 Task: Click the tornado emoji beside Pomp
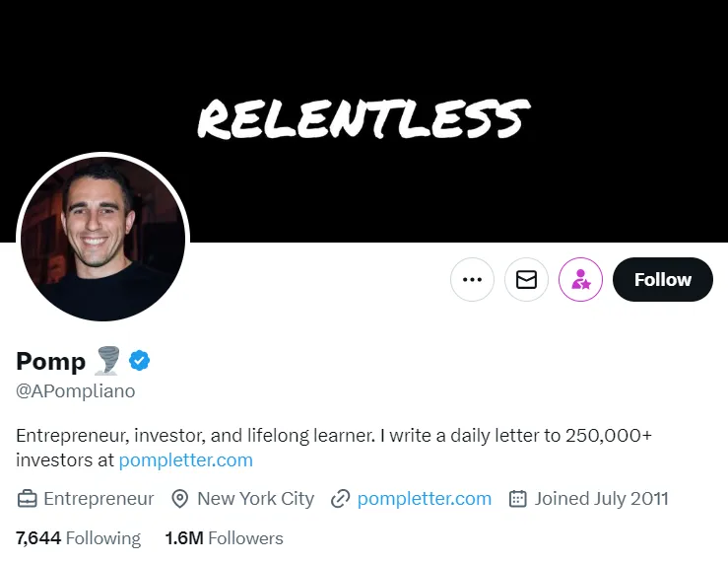click(x=107, y=362)
